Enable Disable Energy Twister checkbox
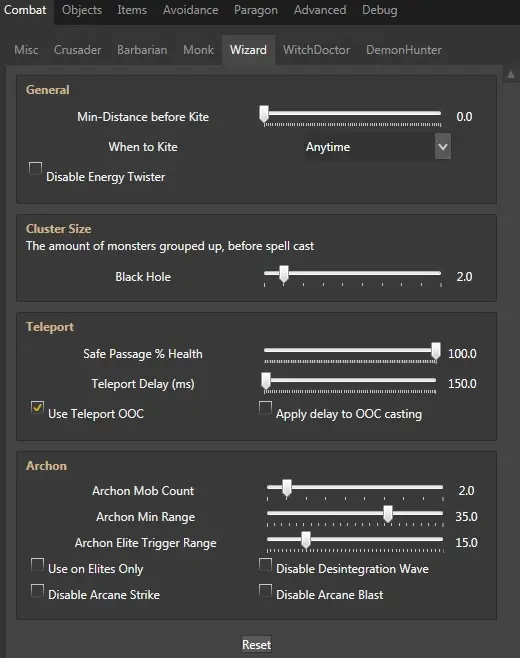 (x=35, y=168)
